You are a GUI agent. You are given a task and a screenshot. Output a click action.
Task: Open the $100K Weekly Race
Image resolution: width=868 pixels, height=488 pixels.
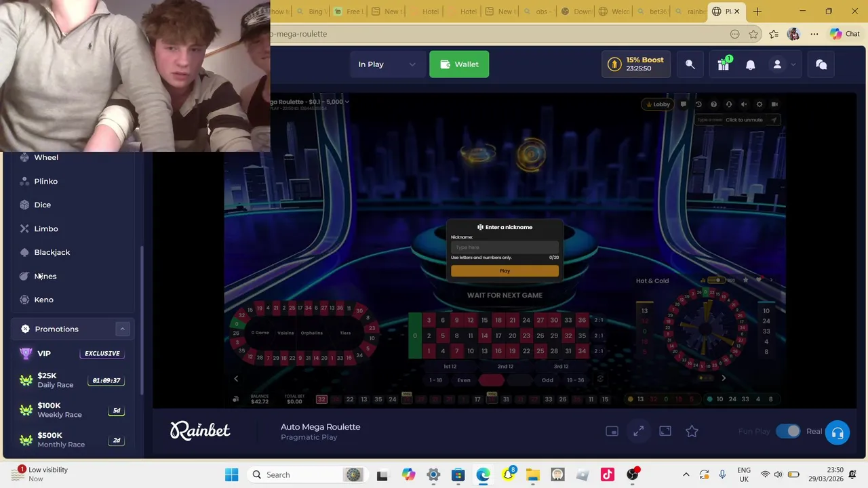(x=73, y=410)
